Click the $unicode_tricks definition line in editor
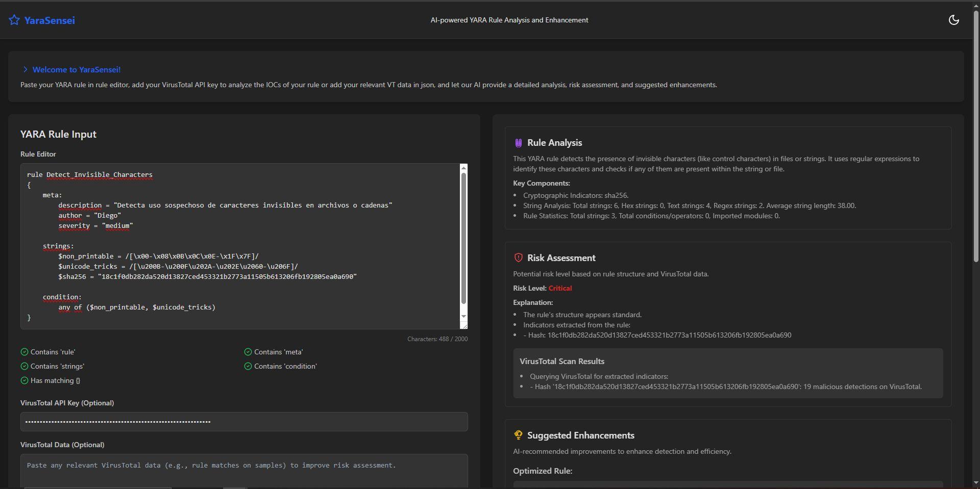 pos(178,266)
